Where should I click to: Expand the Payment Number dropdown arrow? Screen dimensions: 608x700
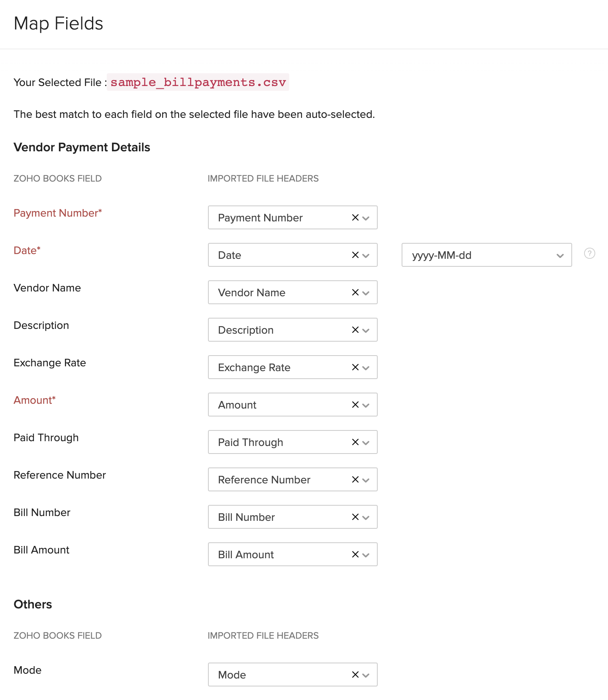click(x=366, y=218)
